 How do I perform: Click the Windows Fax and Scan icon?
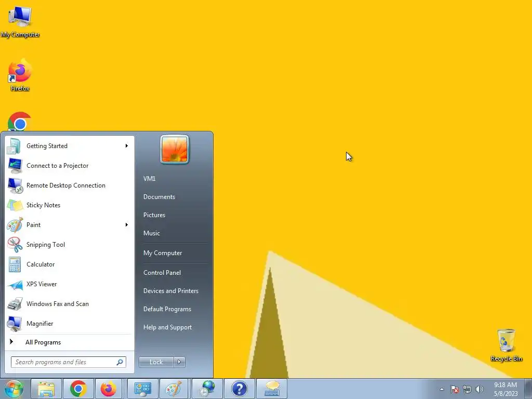coord(15,304)
